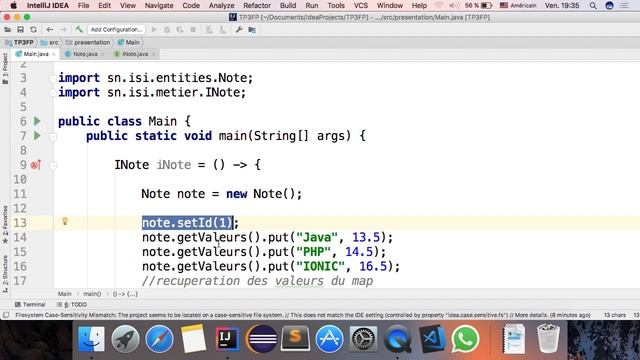Collapse main method fold at line 7
Image resolution: width=640 pixels, height=360 pixels.
point(53,136)
